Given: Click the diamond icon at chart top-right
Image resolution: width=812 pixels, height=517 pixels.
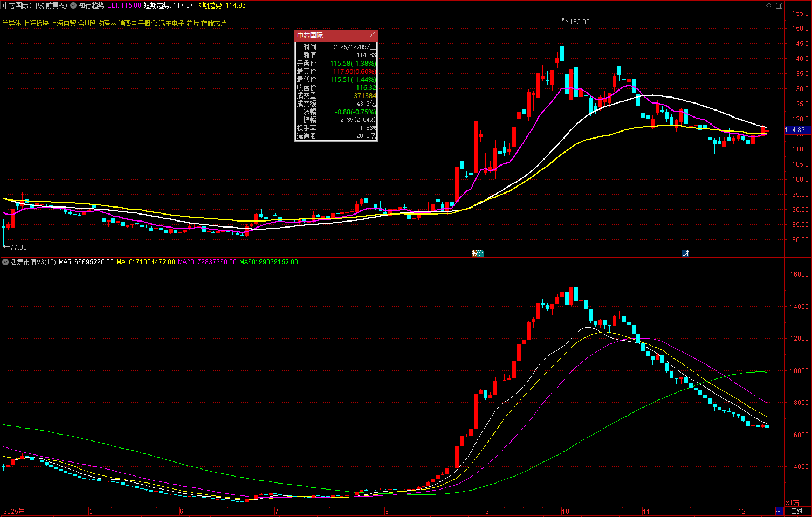Looking at the screenshot, I should [769, 5].
